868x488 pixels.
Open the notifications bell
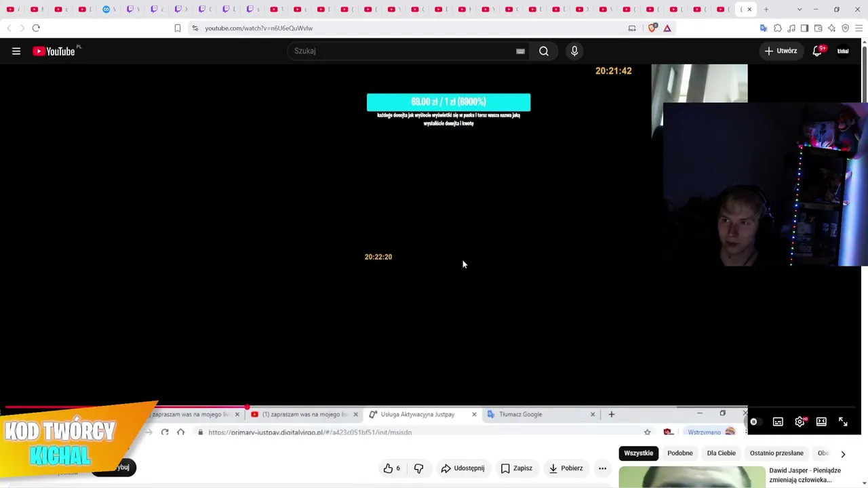click(817, 51)
